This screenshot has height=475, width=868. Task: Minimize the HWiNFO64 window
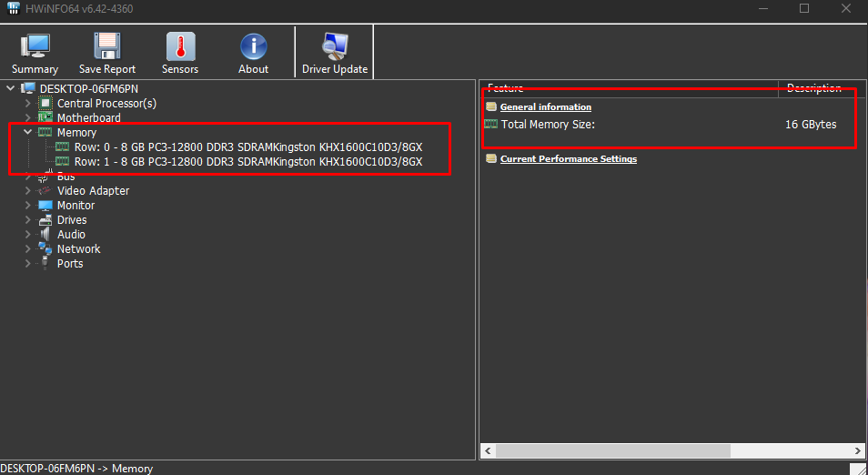pyautogui.click(x=763, y=8)
